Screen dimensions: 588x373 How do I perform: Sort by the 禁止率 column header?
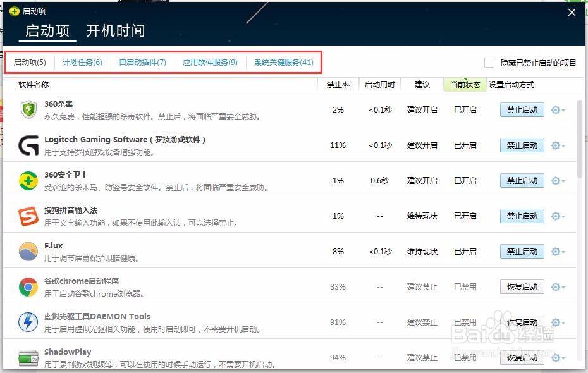[338, 85]
